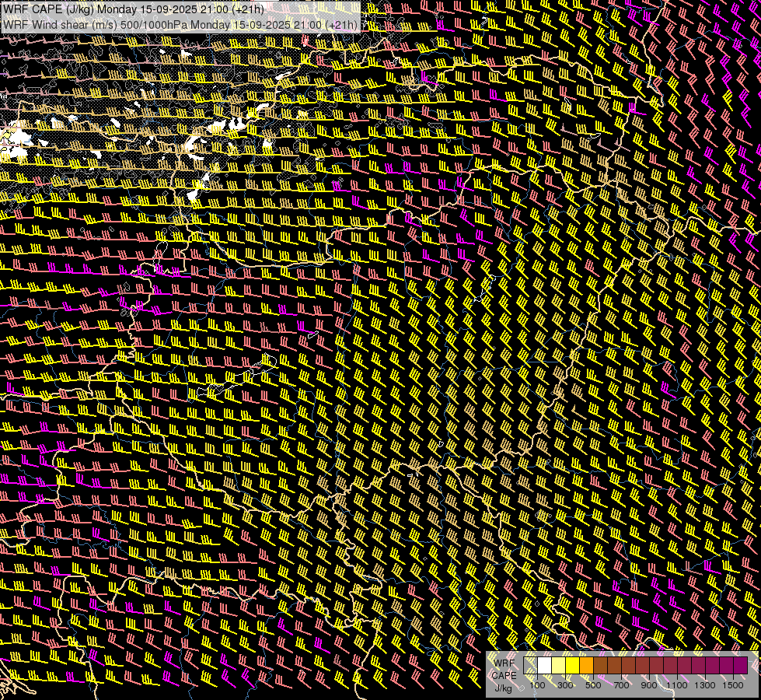
Task: Select the white CAPE legend swatch
Action: (x=545, y=665)
